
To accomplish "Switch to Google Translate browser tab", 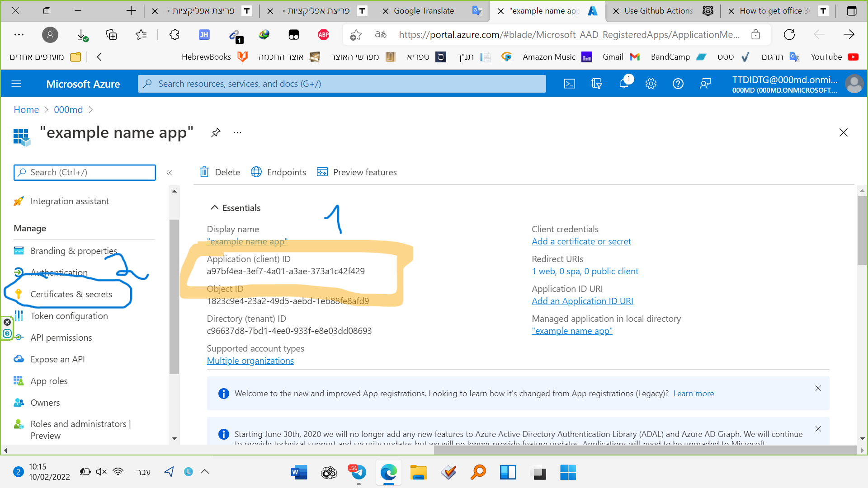I will [x=424, y=11].
